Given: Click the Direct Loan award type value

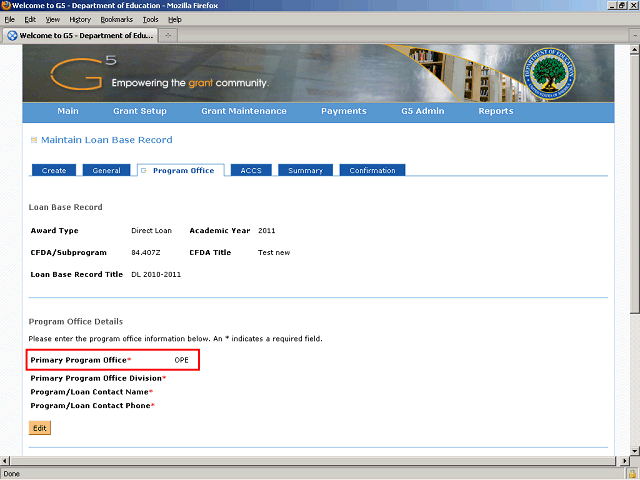Looking at the screenshot, I should point(151,231).
